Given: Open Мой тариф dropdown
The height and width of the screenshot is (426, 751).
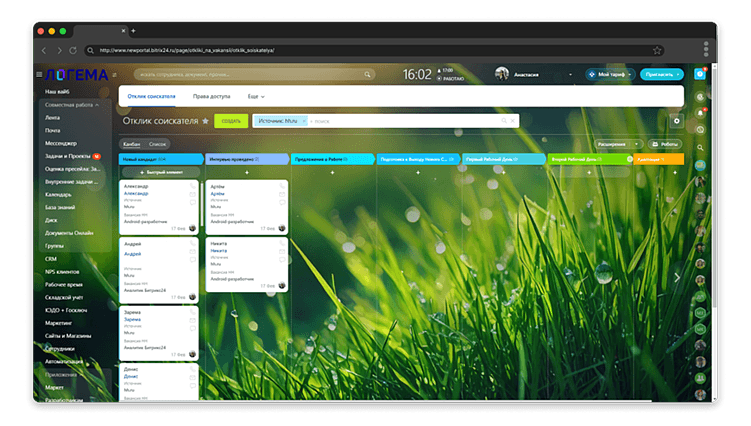Looking at the screenshot, I should tap(610, 74).
